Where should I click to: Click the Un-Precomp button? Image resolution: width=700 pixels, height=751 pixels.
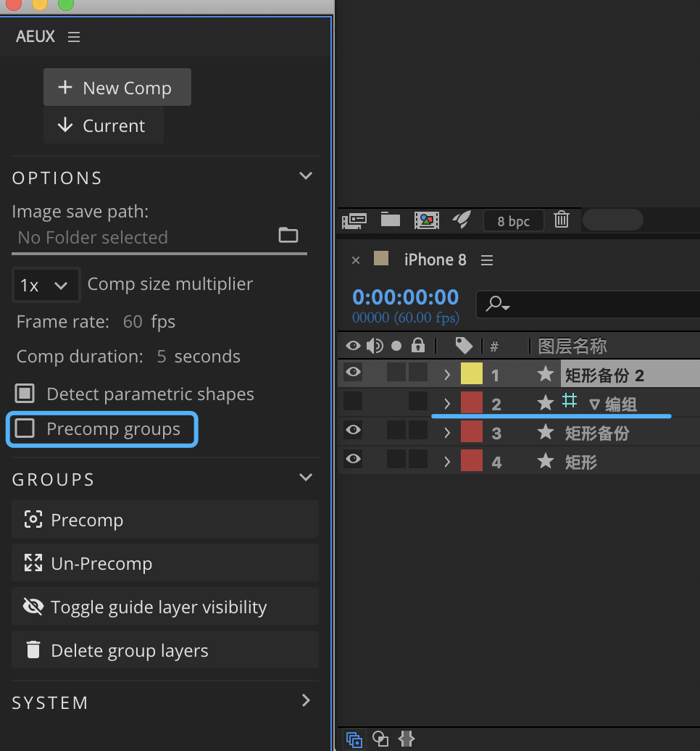[x=165, y=563]
